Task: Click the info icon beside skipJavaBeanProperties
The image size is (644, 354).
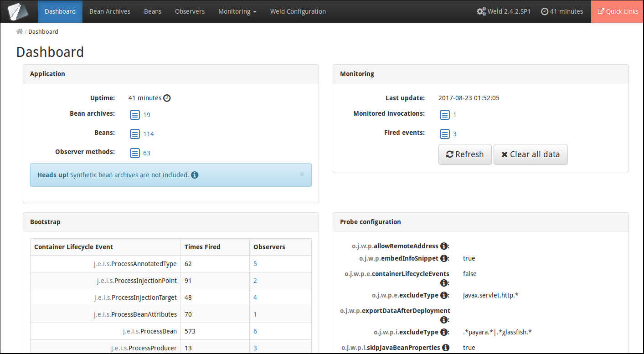Action: (445, 347)
